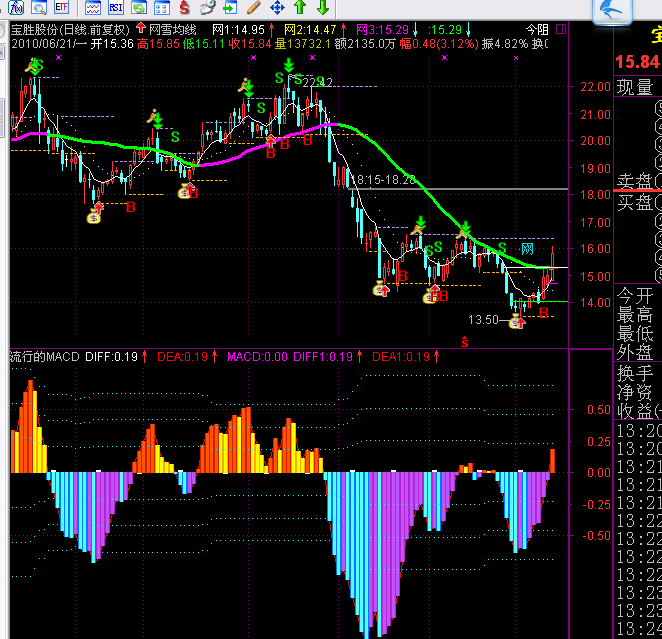This screenshot has height=639, width=662.
Task: Click the blue four-way move arrows icon
Action: pos(277,8)
